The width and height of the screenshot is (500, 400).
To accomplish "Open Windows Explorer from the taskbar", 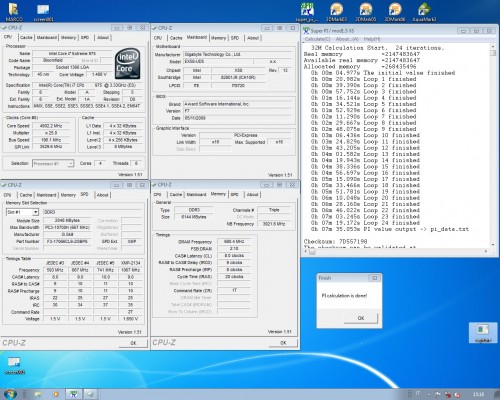I will (39, 394).
